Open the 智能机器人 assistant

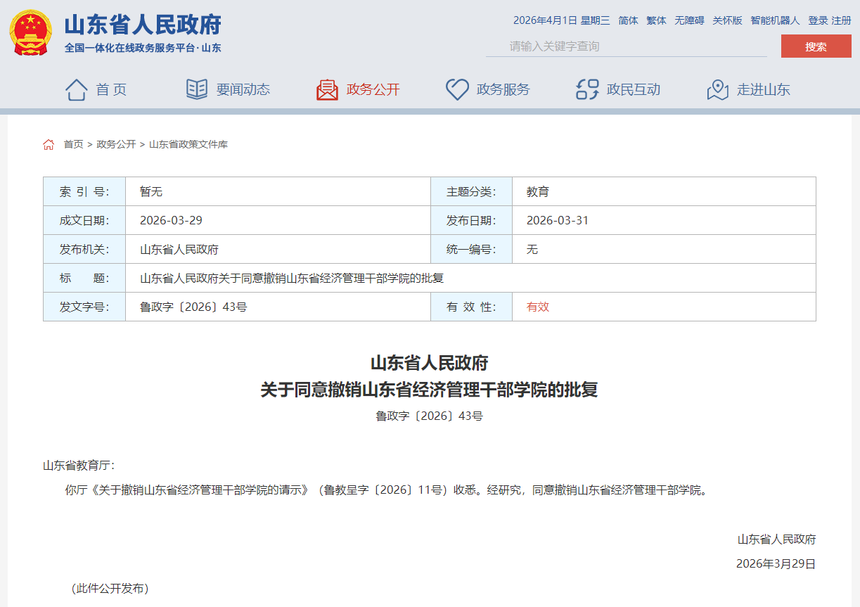click(775, 20)
